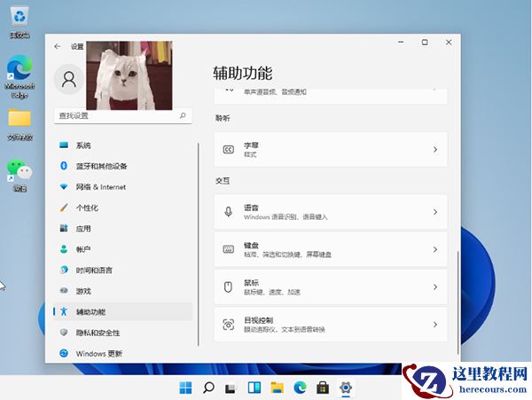This screenshot has height=400, width=532.
Task: Click the user account avatar icon
Action: (x=69, y=80)
